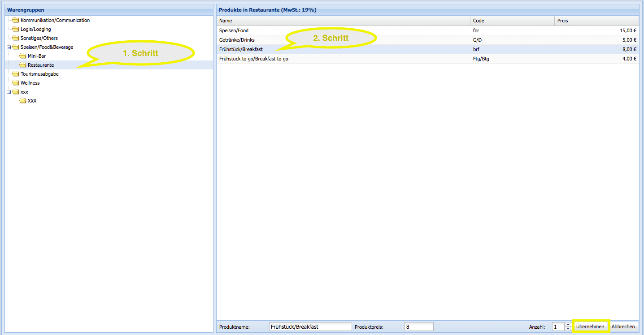Sort products by the Code column header

[x=512, y=21]
